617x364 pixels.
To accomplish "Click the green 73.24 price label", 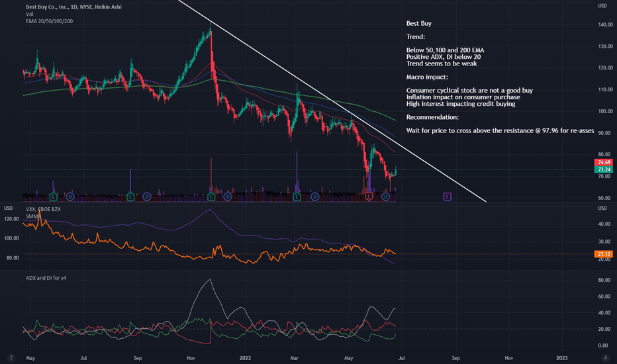I will tap(604, 169).
